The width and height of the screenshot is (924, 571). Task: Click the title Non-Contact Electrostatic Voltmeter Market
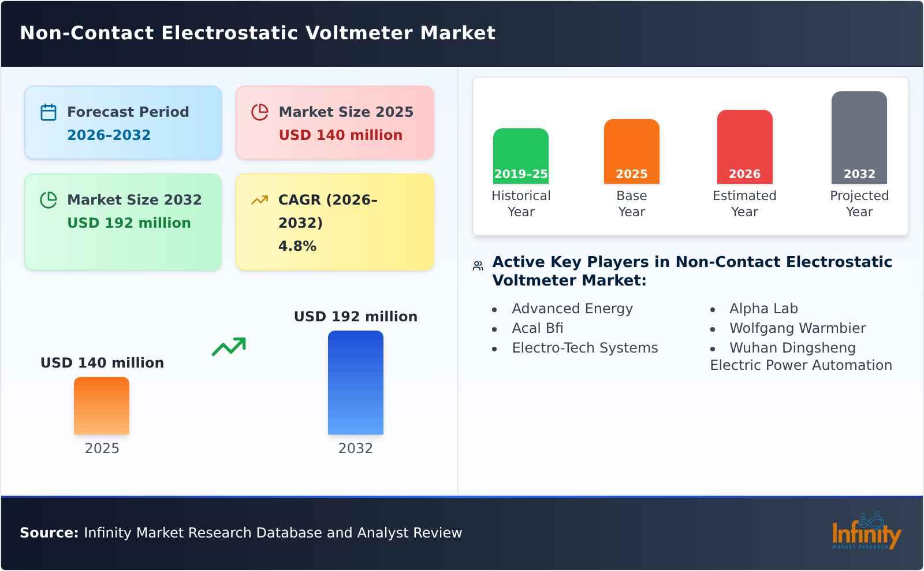[258, 33]
